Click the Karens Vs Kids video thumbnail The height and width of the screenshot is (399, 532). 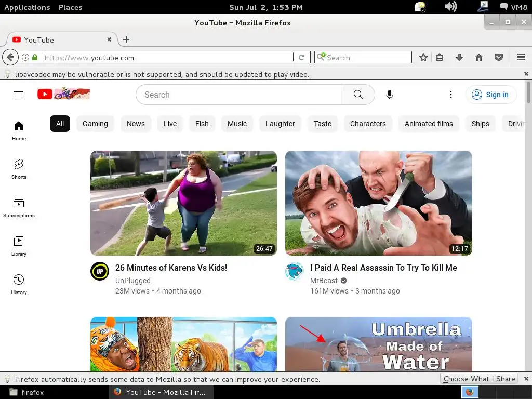pyautogui.click(x=183, y=203)
